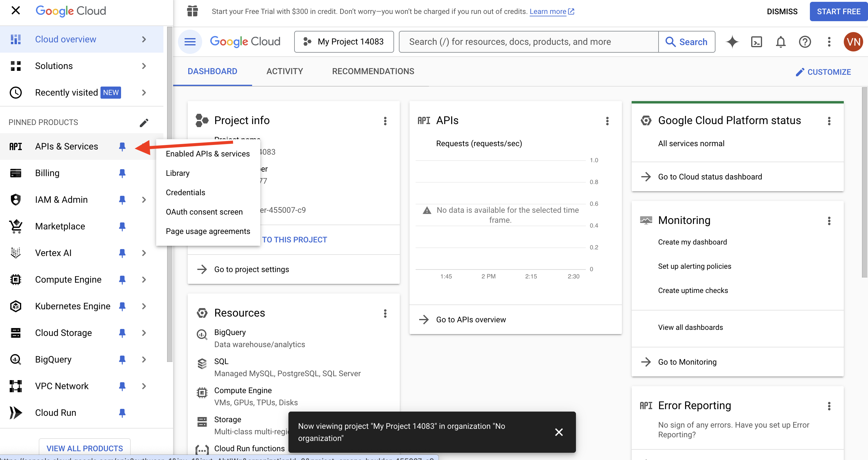
Task: Unpin Vertex AI
Action: click(122, 253)
